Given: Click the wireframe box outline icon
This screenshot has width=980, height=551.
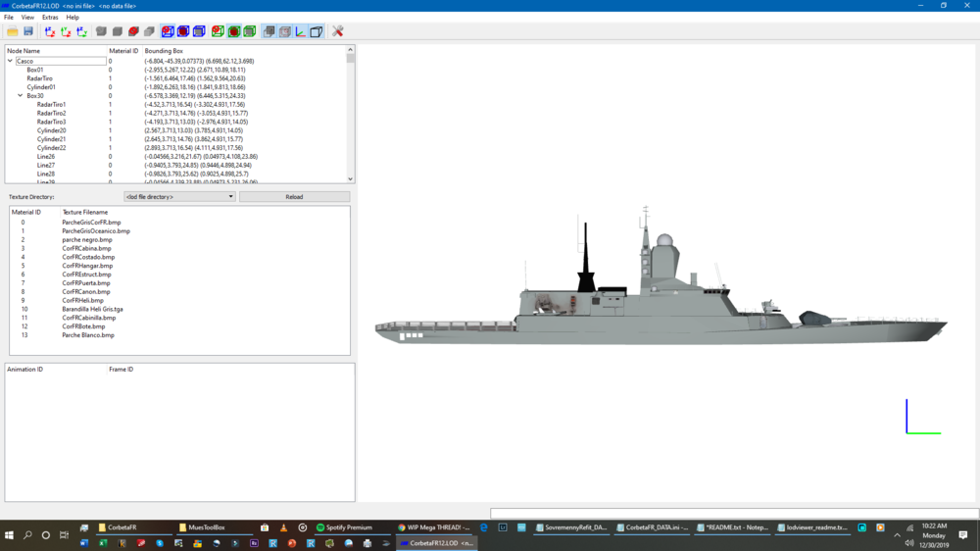Looking at the screenshot, I should tap(317, 31).
